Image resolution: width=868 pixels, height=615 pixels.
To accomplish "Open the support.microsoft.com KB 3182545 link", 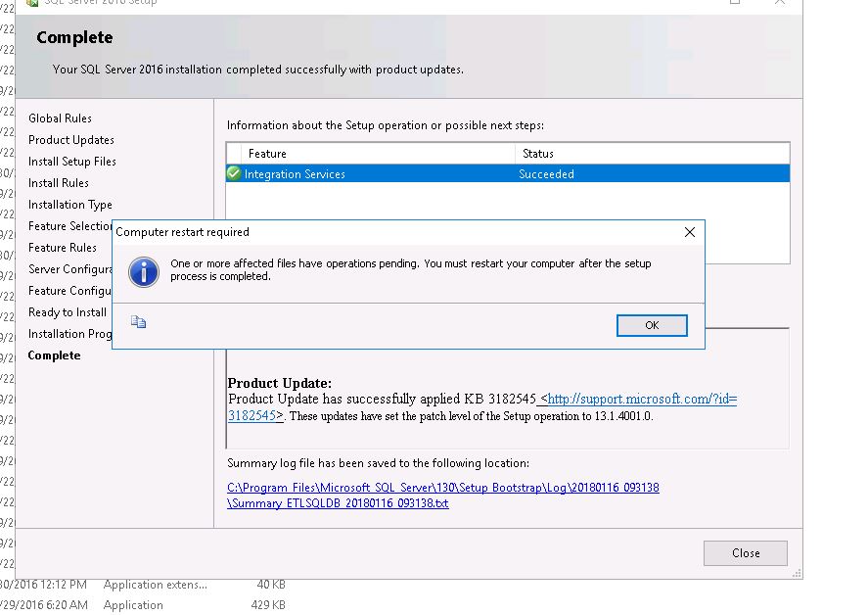I will pyautogui.click(x=482, y=407).
